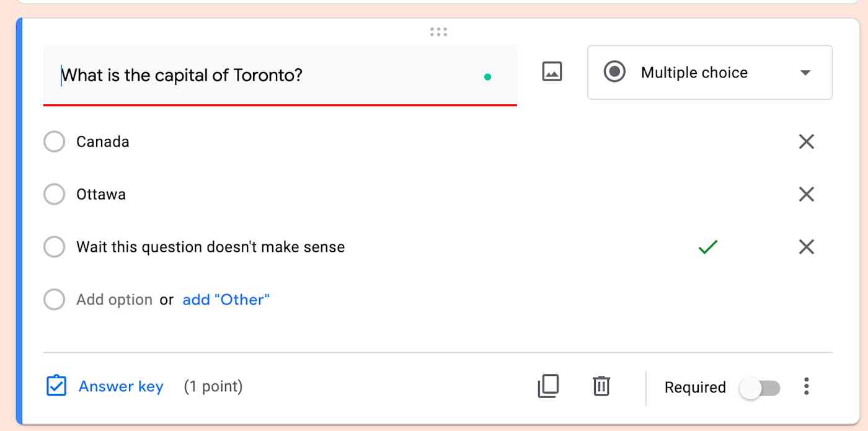868x431 pixels.
Task: Select the Ottawa radio button
Action: click(54, 194)
